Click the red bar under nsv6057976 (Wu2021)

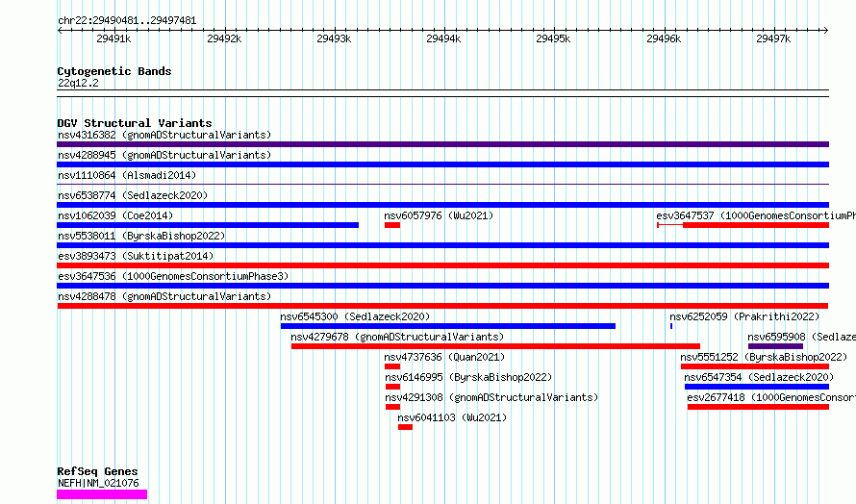pos(392,225)
